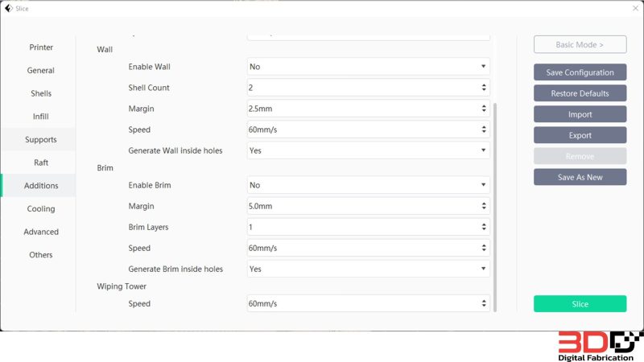Click the Wiping Tower Speed stepper

pos(484,304)
